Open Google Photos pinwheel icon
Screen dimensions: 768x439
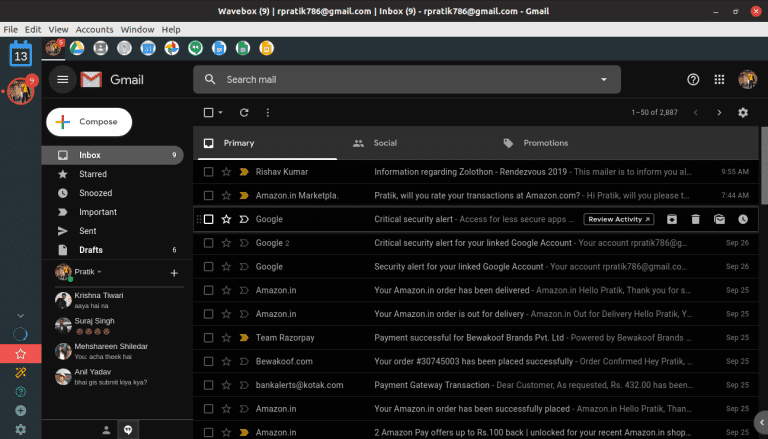(171, 48)
